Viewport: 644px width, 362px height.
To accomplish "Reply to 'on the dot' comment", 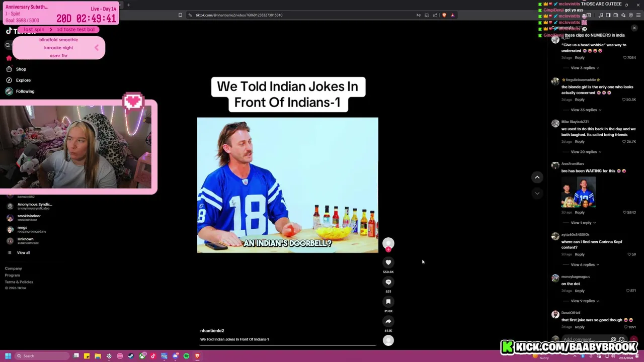I will pyautogui.click(x=580, y=291).
